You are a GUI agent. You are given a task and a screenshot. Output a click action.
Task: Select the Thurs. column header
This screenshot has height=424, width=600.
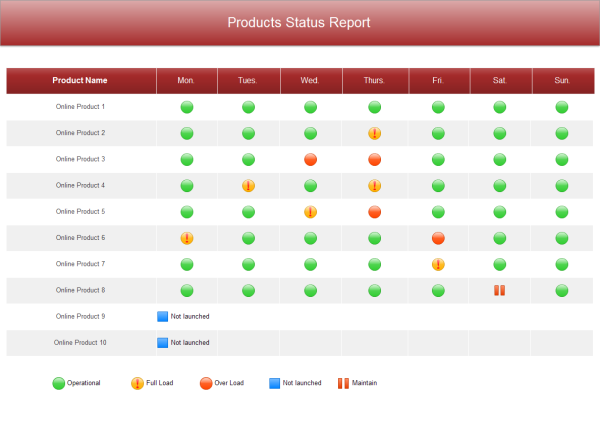click(374, 80)
